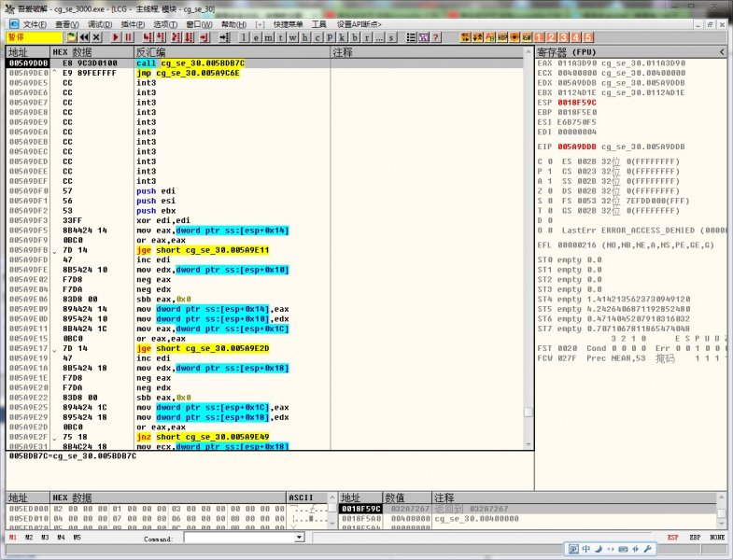733x560 pixels.
Task: Click the Trace into icon
Action: click(176, 37)
